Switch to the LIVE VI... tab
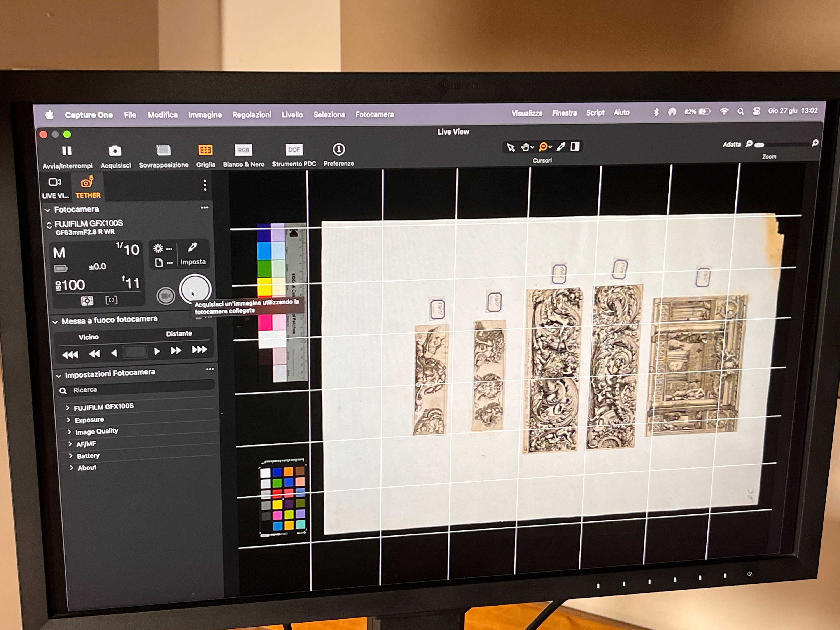This screenshot has width=840, height=630. pyautogui.click(x=55, y=188)
